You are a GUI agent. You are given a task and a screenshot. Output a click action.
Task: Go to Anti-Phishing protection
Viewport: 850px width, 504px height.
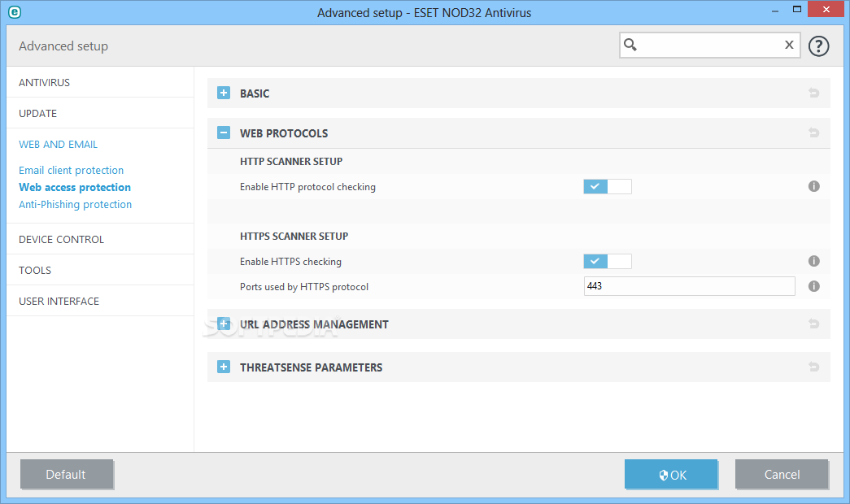pyautogui.click(x=76, y=204)
